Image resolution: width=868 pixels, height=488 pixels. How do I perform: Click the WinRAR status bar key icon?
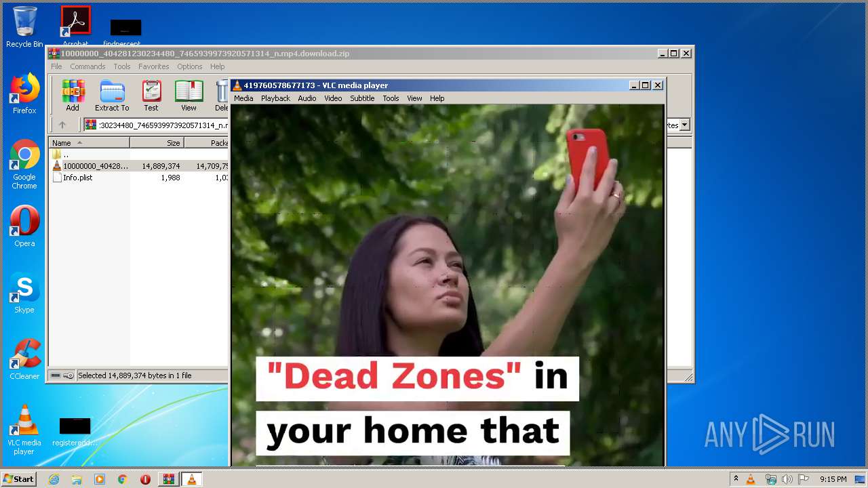(x=68, y=375)
